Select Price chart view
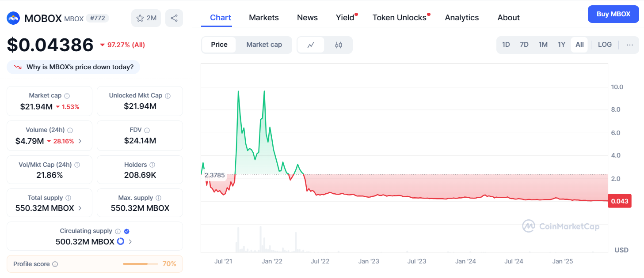The width and height of the screenshot is (644, 278). [x=219, y=45]
